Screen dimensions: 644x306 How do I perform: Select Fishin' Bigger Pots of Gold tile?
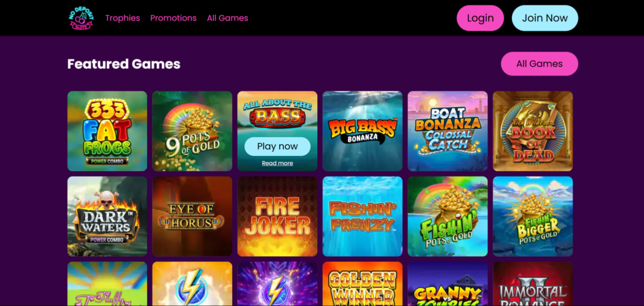pyautogui.click(x=533, y=216)
